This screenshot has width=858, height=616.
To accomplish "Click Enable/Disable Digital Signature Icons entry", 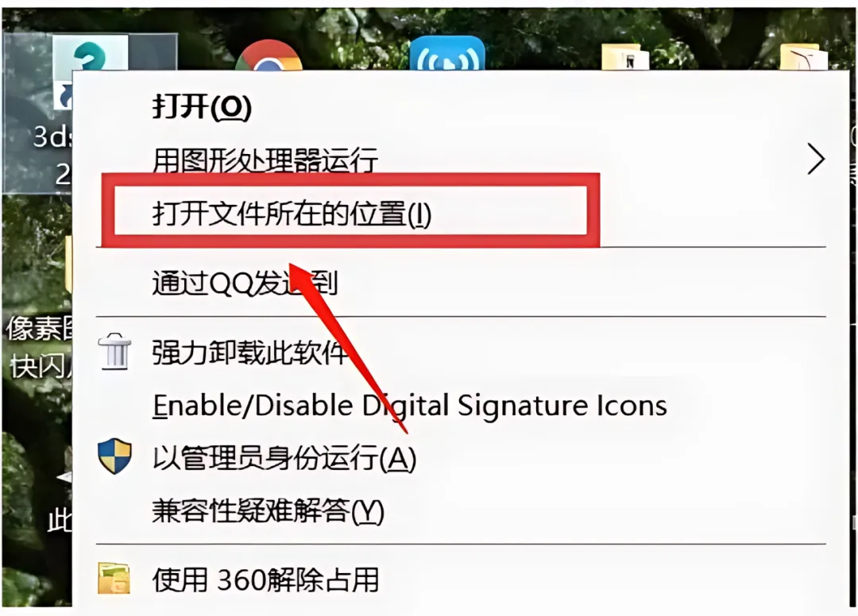I will pyautogui.click(x=410, y=406).
